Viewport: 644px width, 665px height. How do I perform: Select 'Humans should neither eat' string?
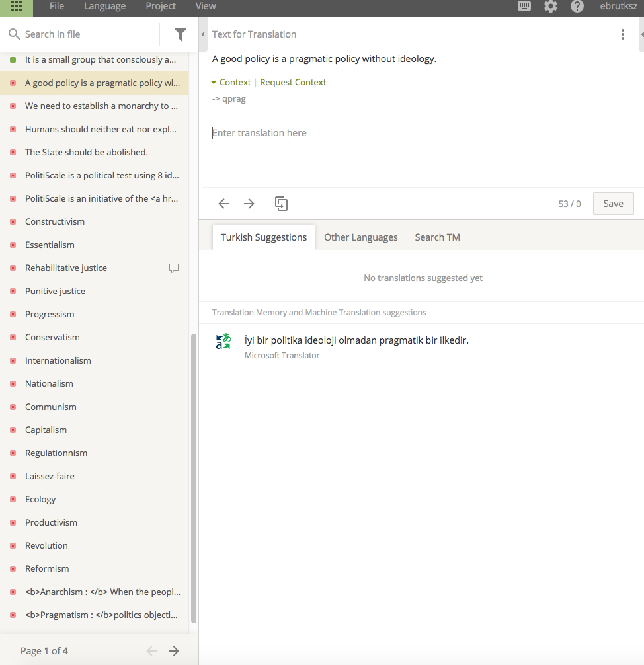94,130
